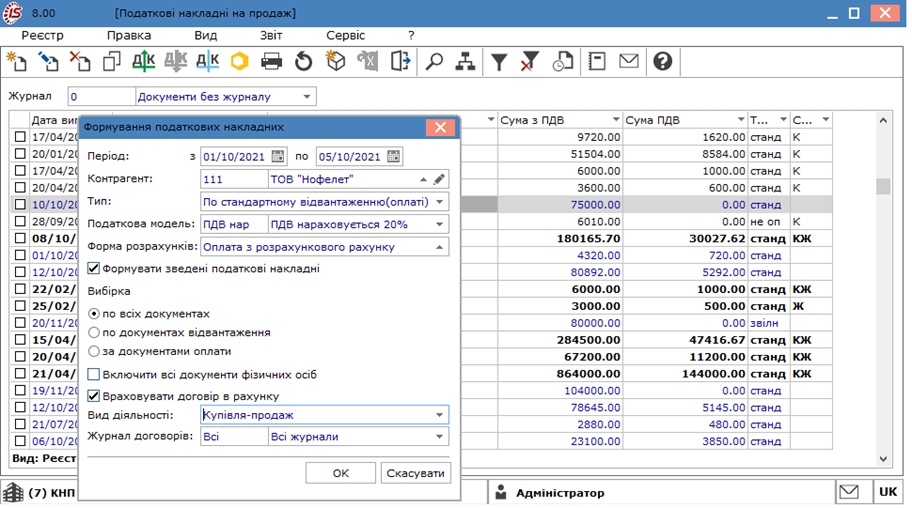Click the refresh circular arrow icon
This screenshot has width=912, height=508.
[303, 61]
